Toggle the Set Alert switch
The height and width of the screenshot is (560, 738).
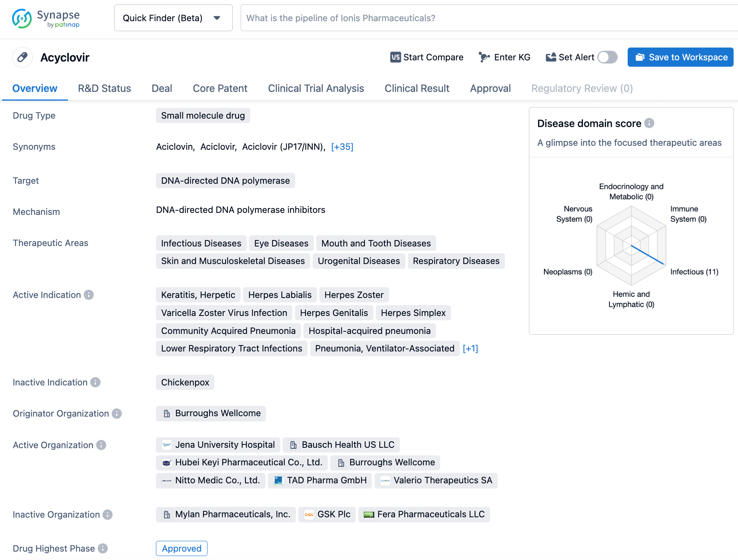coord(607,57)
